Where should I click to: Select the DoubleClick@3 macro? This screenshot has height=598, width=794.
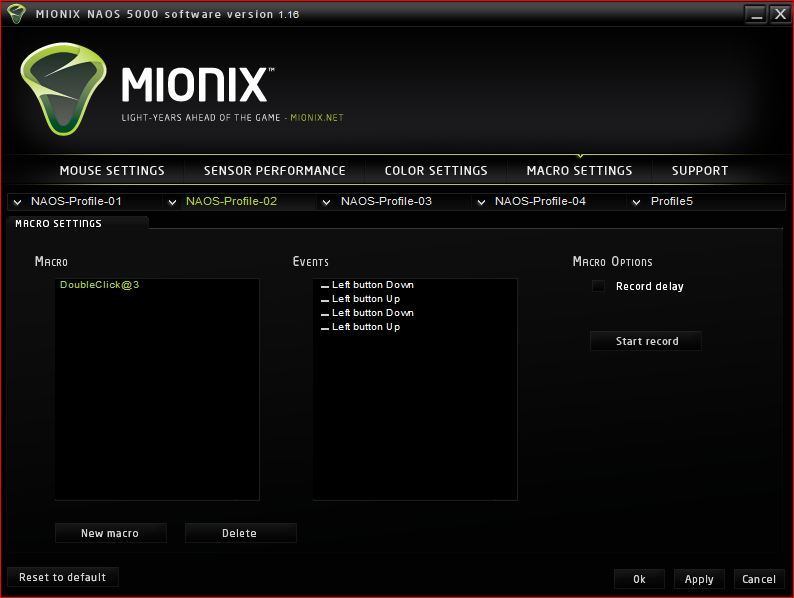pos(99,285)
